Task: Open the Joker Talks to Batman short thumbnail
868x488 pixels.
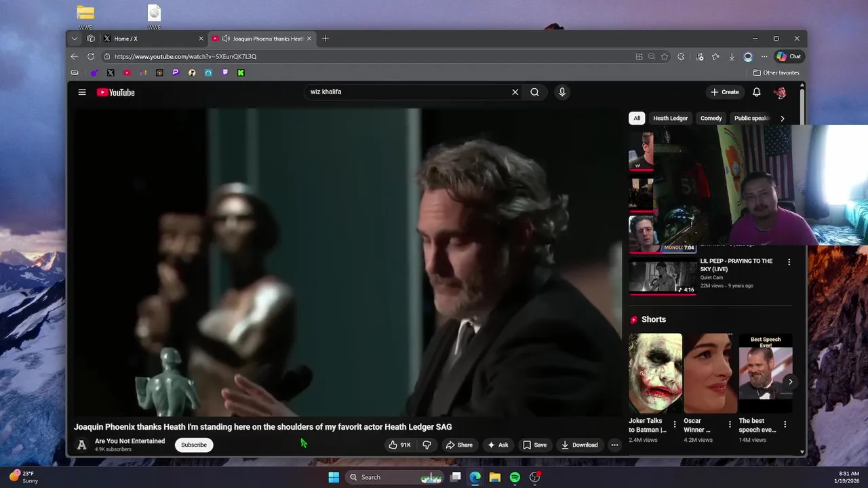Action: (655, 373)
